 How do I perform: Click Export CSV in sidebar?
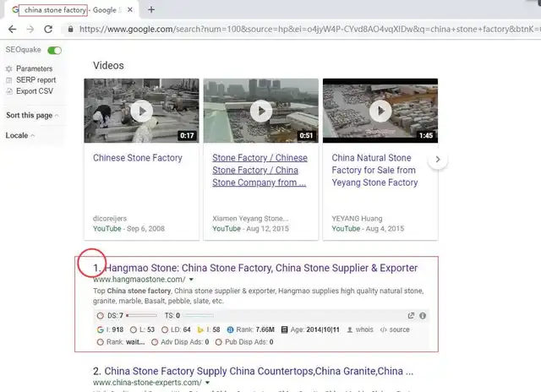pos(35,91)
